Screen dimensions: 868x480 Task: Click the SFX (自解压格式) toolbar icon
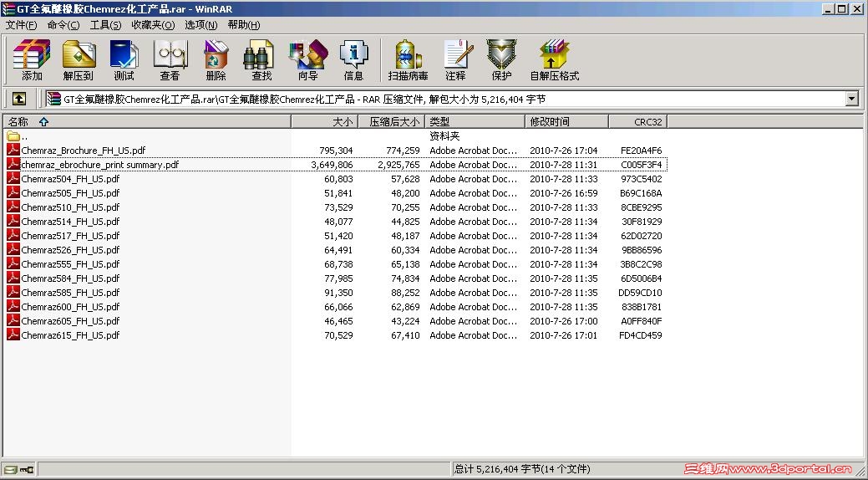[x=554, y=60]
